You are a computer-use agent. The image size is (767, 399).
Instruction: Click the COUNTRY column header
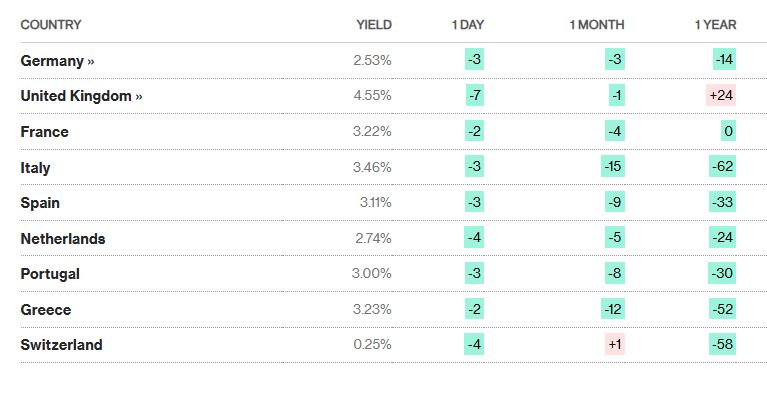point(51,25)
